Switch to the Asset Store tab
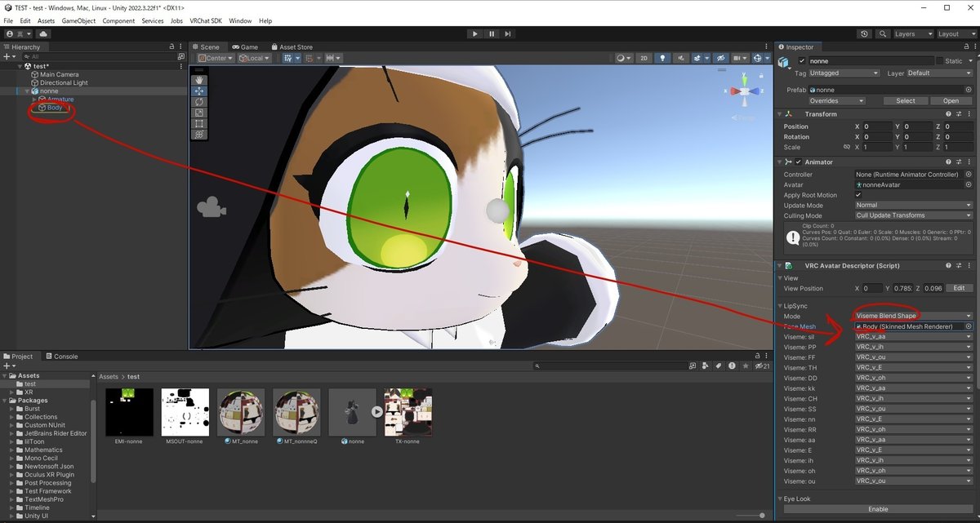The height and width of the screenshot is (523, 980). (x=291, y=47)
